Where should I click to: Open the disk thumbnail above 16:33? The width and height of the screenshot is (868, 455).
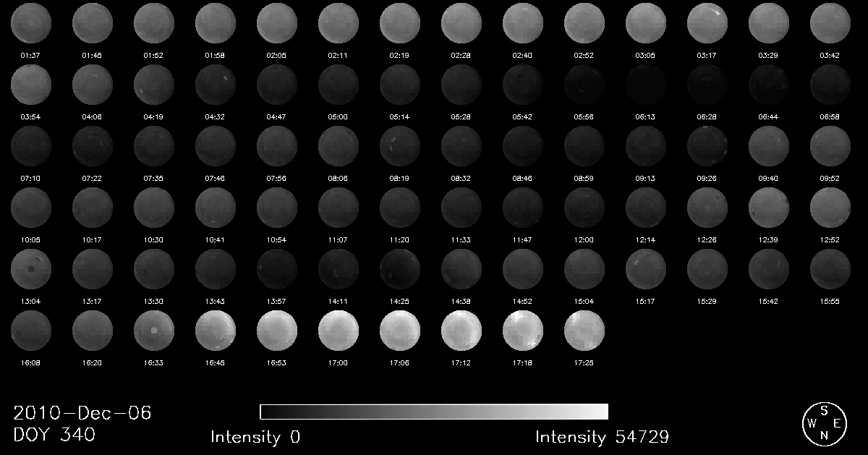(154, 330)
